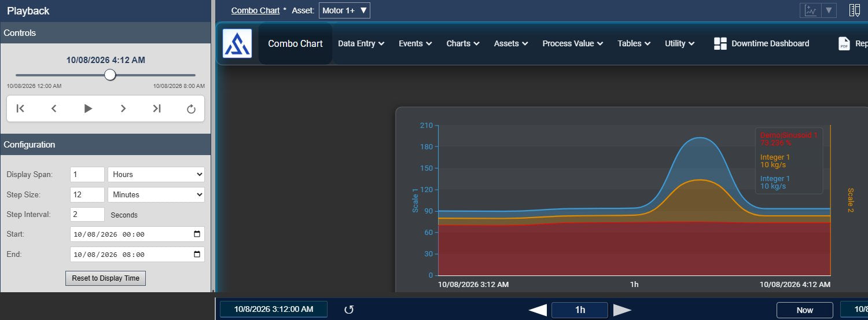Click the Controls section header

click(x=105, y=33)
